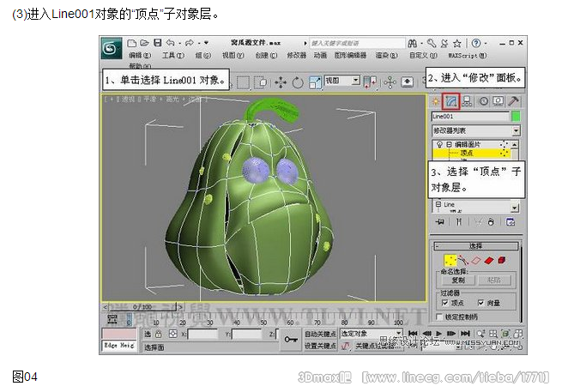Screen dimensions: 574x392
Task: Open the Hierarchy panel tab
Action: (x=467, y=101)
